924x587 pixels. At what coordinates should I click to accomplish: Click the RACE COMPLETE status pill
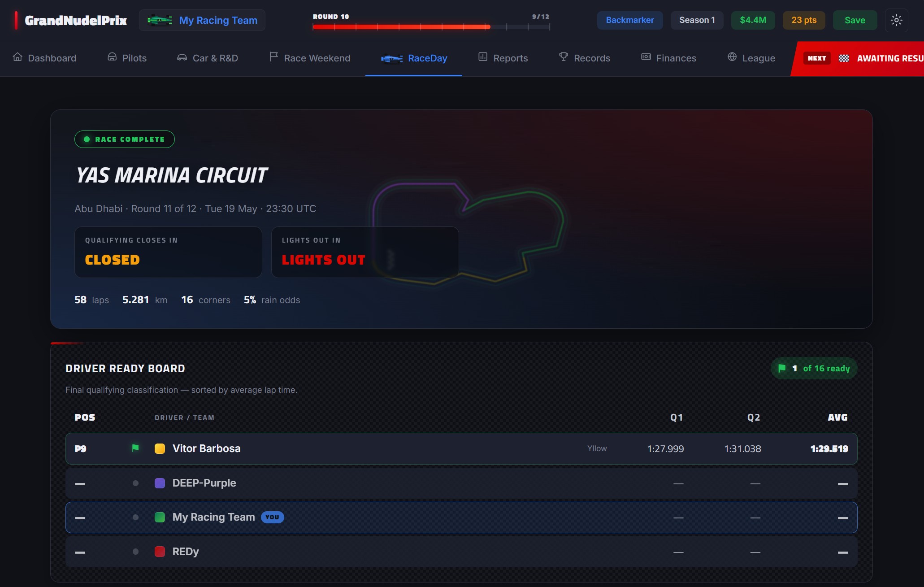click(x=125, y=139)
